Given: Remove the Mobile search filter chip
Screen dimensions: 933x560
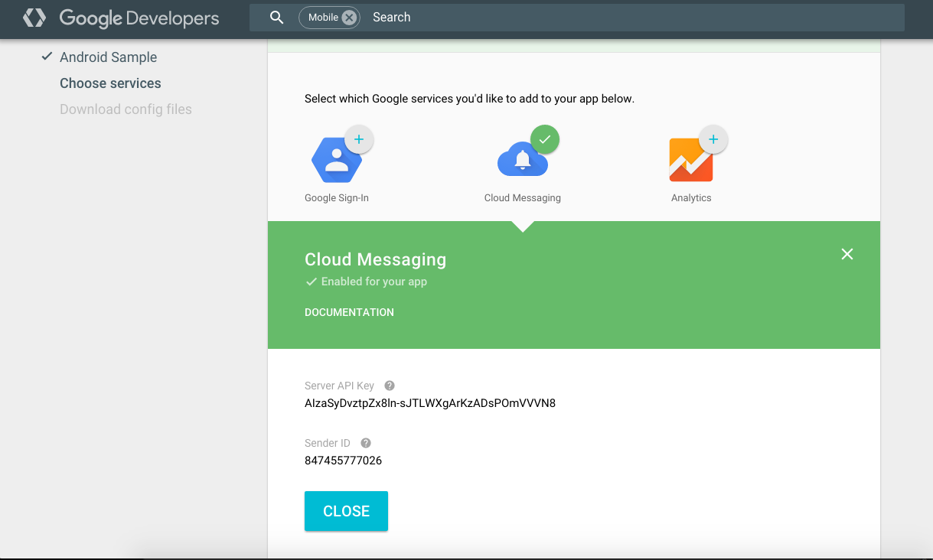Looking at the screenshot, I should [x=349, y=18].
